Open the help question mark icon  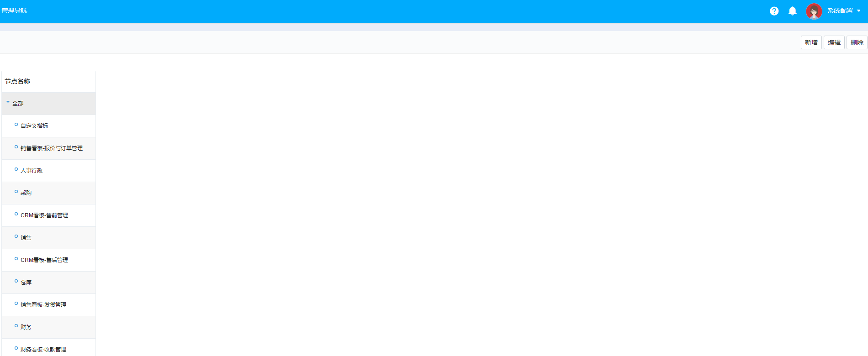774,11
